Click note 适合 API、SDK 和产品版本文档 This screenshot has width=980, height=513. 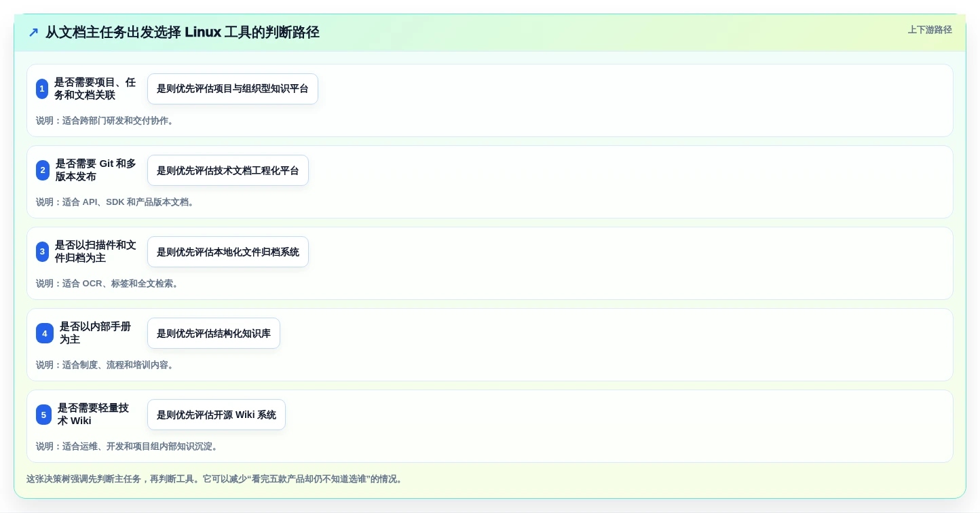117,202
